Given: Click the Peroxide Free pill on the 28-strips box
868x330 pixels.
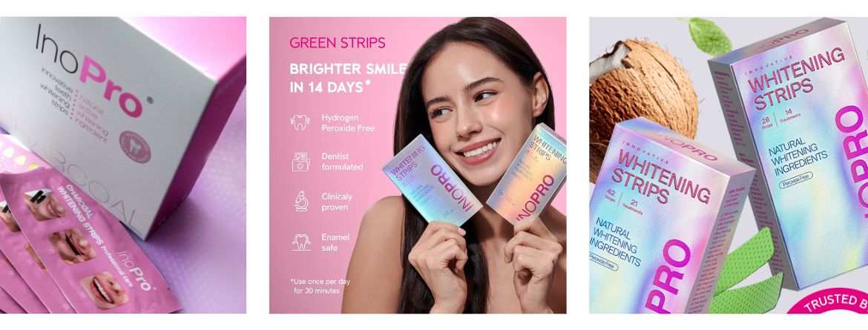Looking at the screenshot, I should pos(797,179).
